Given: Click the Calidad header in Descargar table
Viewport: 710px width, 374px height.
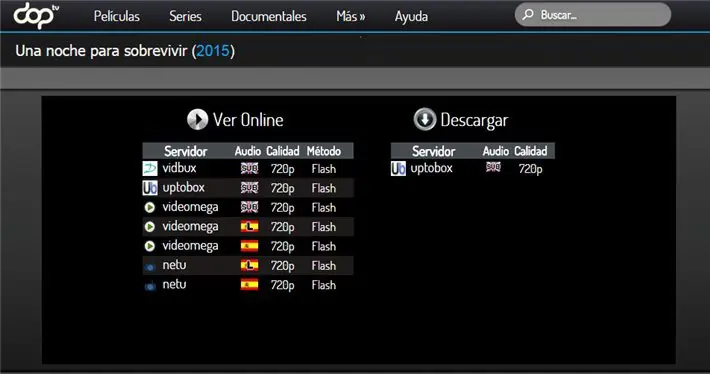Looking at the screenshot, I should (531, 151).
